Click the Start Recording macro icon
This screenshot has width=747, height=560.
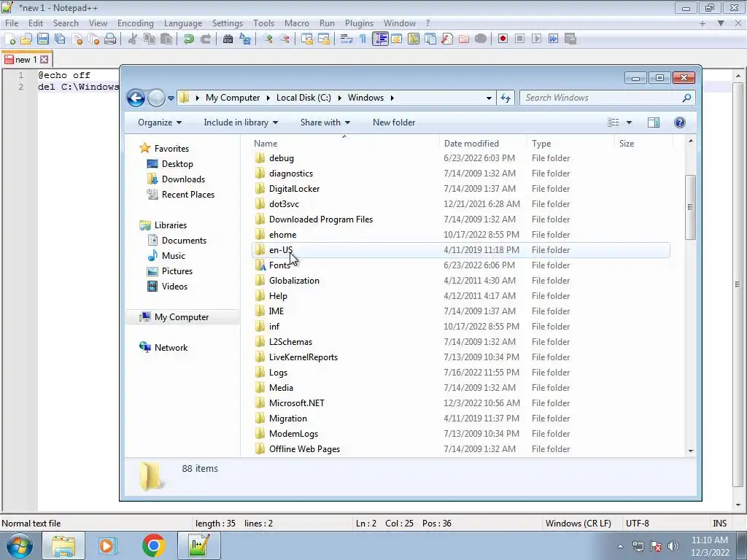pos(503,39)
